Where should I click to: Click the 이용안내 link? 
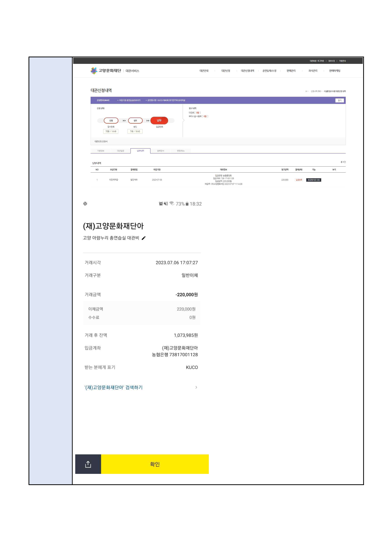342,61
